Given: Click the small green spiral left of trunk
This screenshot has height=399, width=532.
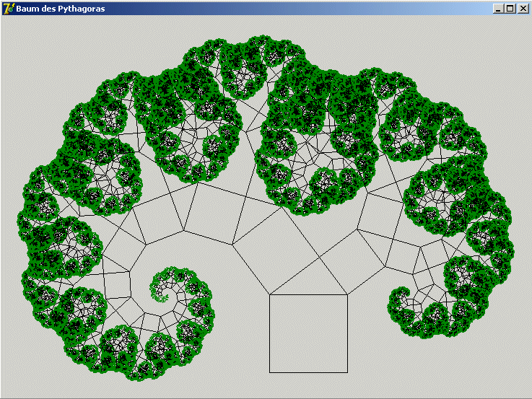Looking at the screenshot, I should (166, 285).
